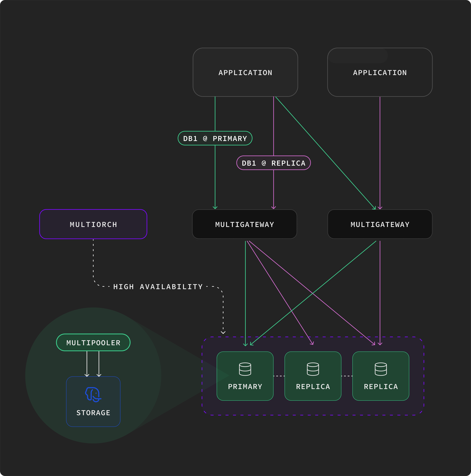
Task: Select the right Multigateway box
Action: pos(380,224)
